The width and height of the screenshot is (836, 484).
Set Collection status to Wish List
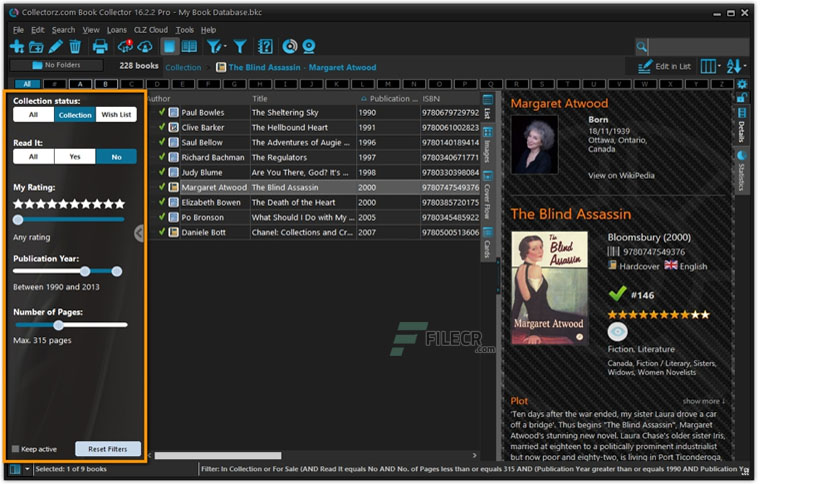pyautogui.click(x=116, y=115)
